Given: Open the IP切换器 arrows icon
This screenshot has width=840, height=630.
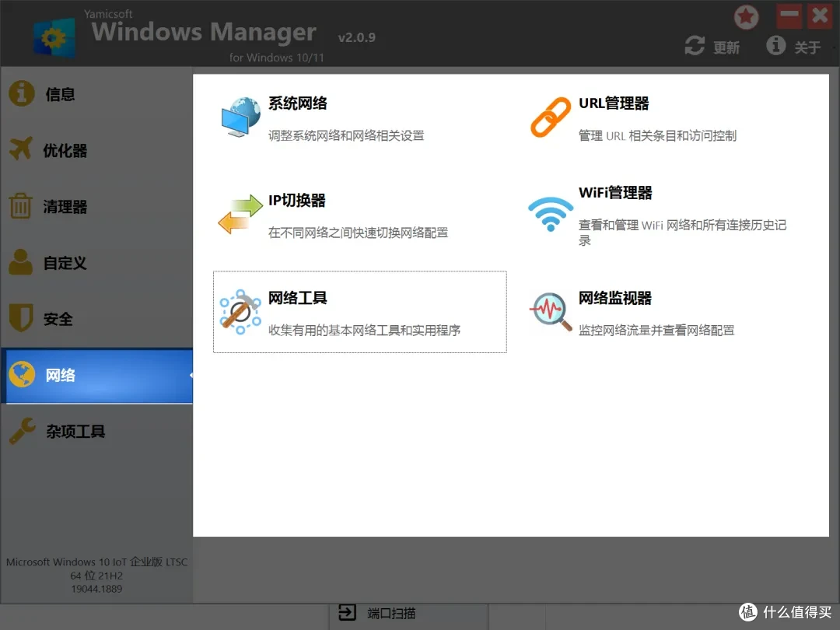Looking at the screenshot, I should pos(240,215).
